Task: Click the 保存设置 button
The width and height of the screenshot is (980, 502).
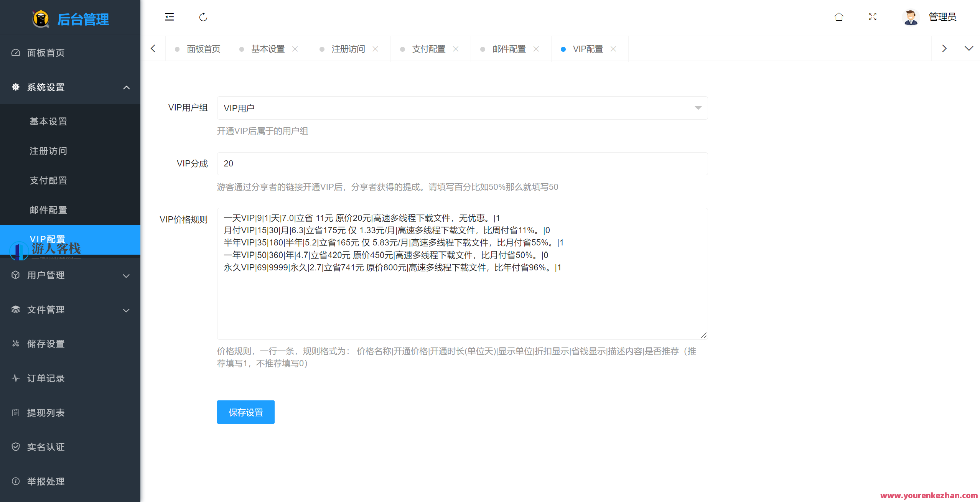Action: click(x=245, y=412)
